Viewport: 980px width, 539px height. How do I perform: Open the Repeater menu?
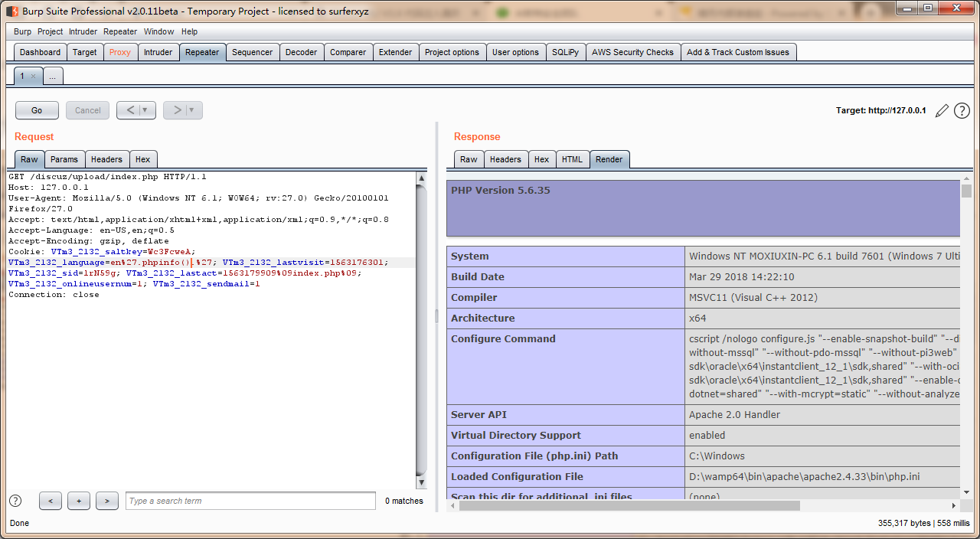pyautogui.click(x=120, y=31)
